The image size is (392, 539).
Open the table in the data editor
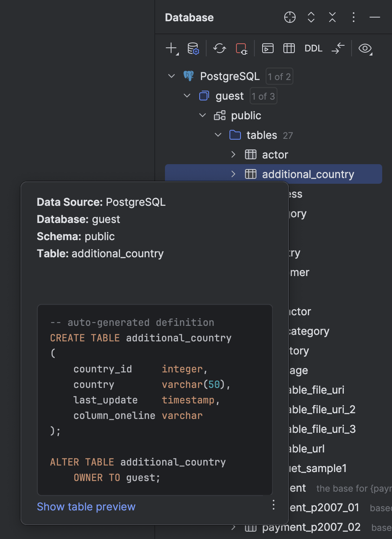(x=289, y=48)
